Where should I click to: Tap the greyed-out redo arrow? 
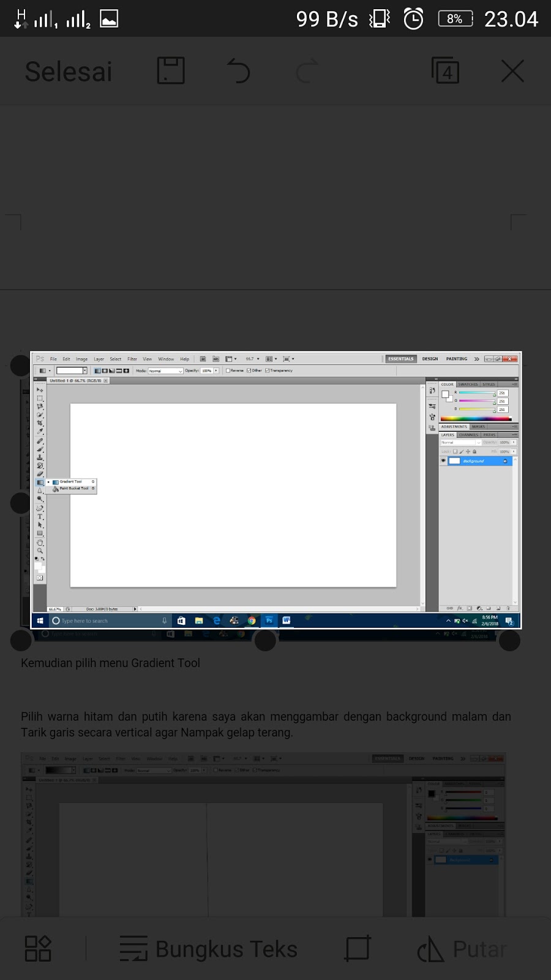click(307, 71)
